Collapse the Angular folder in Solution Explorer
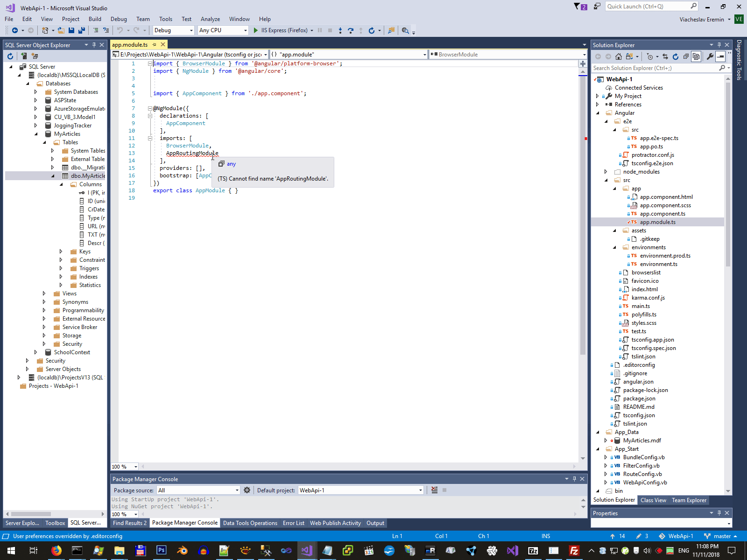Image resolution: width=747 pixels, height=560 pixels. pyautogui.click(x=598, y=113)
